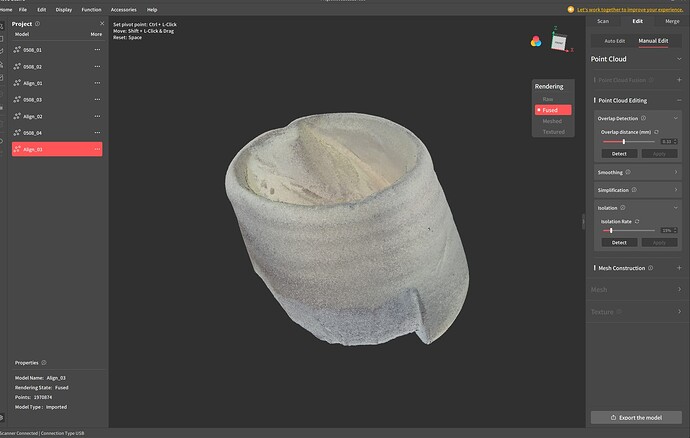Open the more options dots for 0508_01
Viewport: 690px width, 438px height.
point(97,50)
